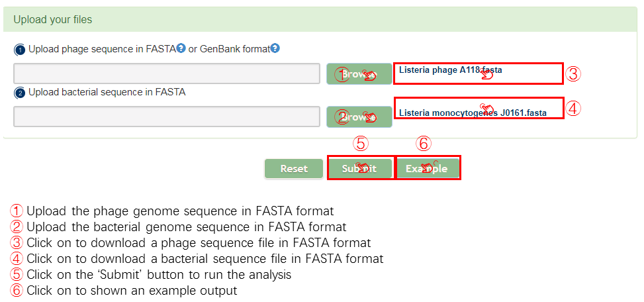Focus the phage sequence file input field

[x=167, y=74]
